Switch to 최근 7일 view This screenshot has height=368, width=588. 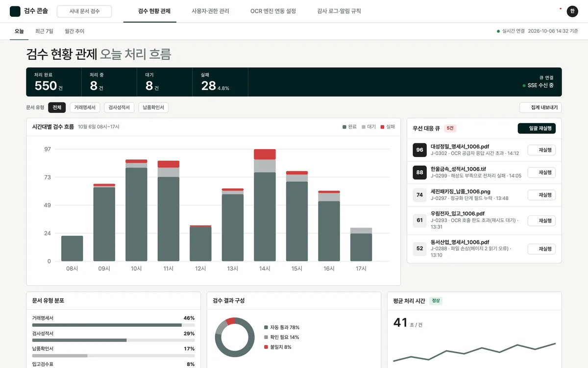pyautogui.click(x=44, y=31)
